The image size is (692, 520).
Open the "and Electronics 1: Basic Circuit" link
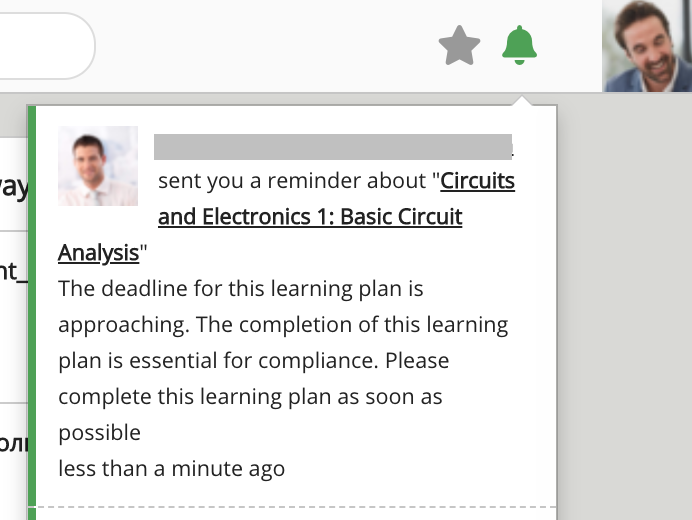tap(310, 217)
